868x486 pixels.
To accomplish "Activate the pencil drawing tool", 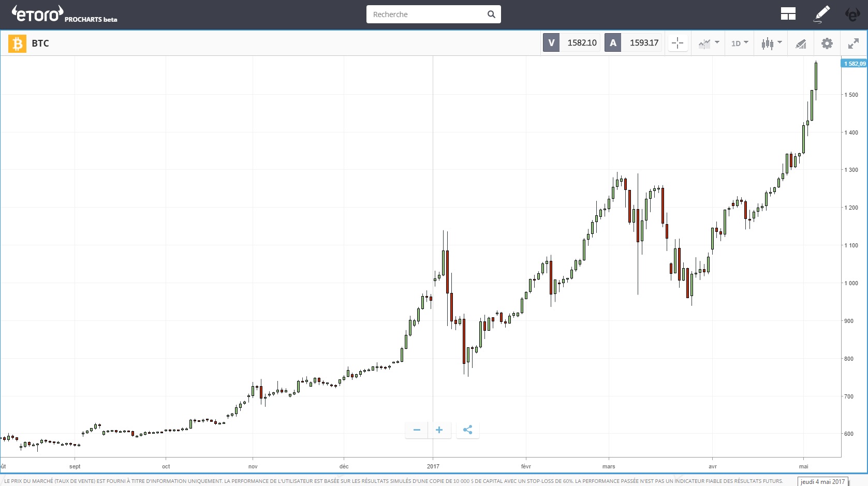I will tap(821, 14).
